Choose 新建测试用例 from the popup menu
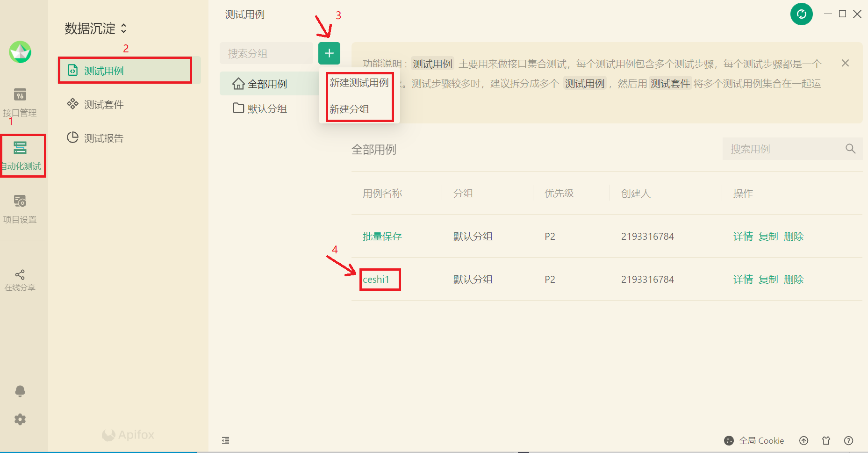The image size is (868, 453). (359, 83)
